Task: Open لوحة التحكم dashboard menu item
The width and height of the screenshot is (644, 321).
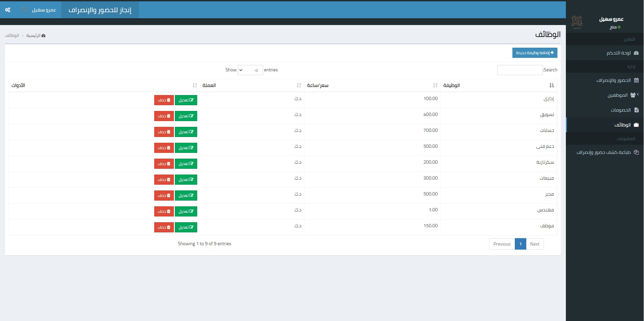Action: (605, 53)
